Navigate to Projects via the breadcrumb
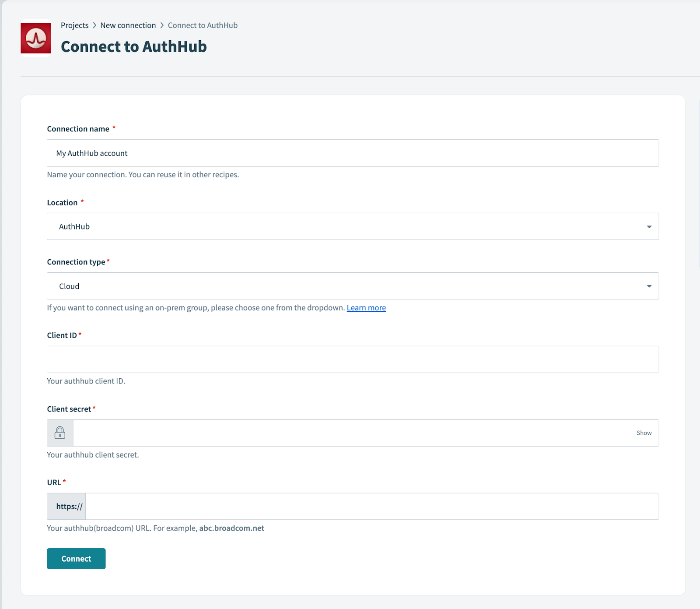This screenshot has width=700, height=609. coord(74,25)
